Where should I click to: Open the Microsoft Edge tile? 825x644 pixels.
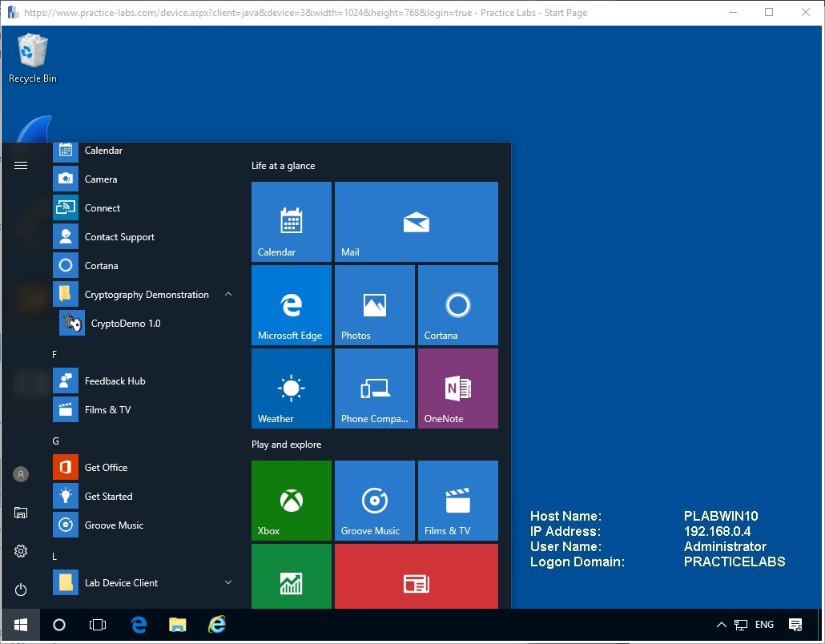tap(291, 304)
